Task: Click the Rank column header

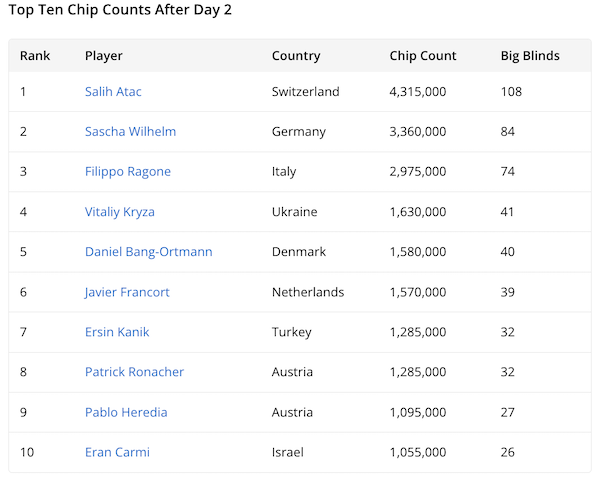Action: pyautogui.click(x=35, y=56)
